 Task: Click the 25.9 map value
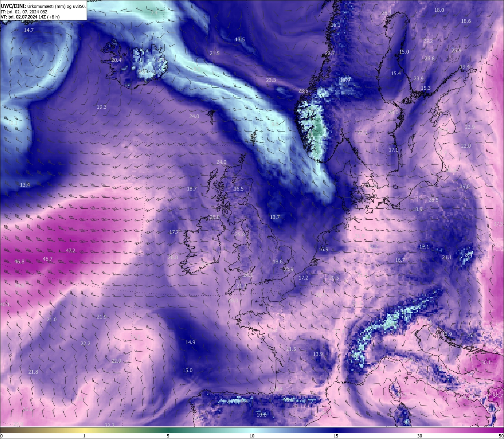tap(456, 50)
